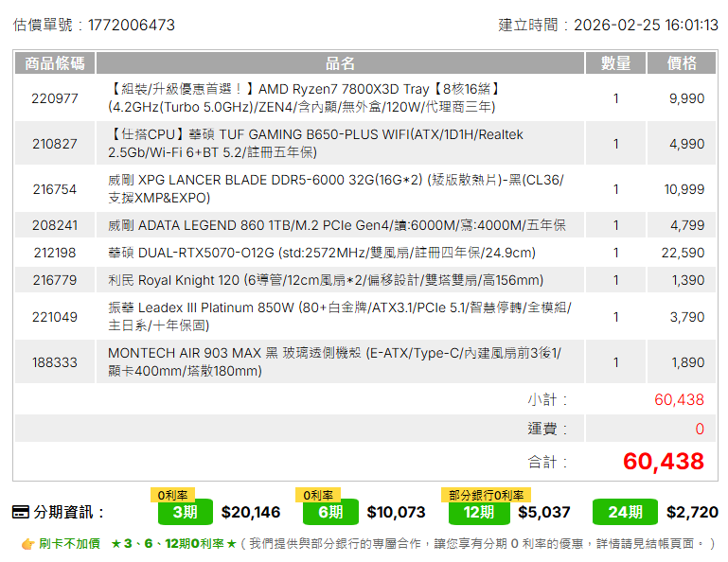Viewport: 728px width, 562px height.
Task: Click the 部分銀行0利率 badge above 12期
Action: pyautogui.click(x=486, y=495)
